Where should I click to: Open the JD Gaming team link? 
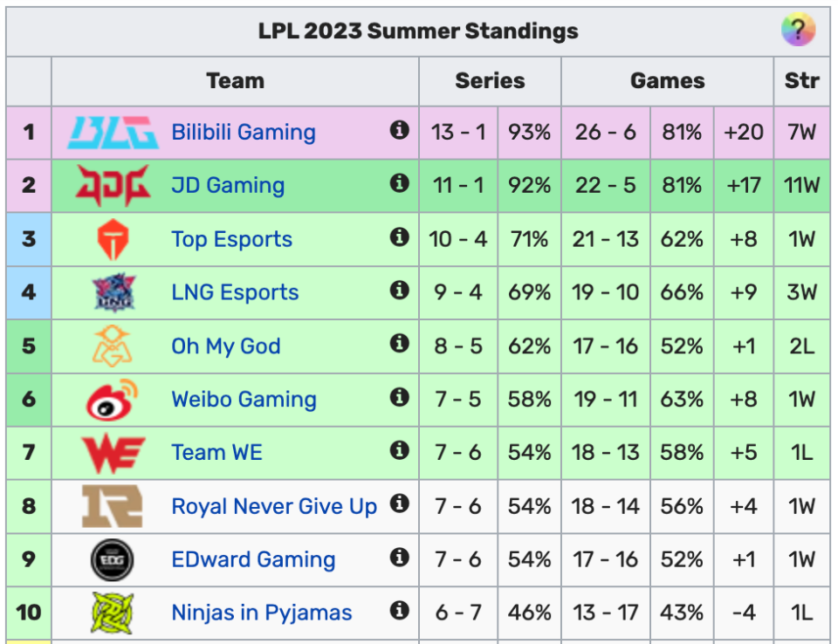[x=228, y=186]
